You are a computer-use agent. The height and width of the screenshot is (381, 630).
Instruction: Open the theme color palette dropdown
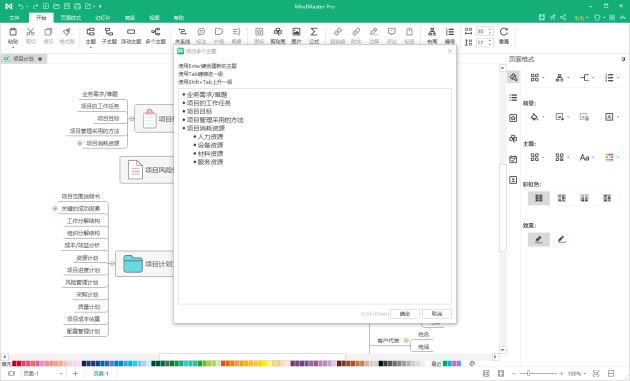612,157
